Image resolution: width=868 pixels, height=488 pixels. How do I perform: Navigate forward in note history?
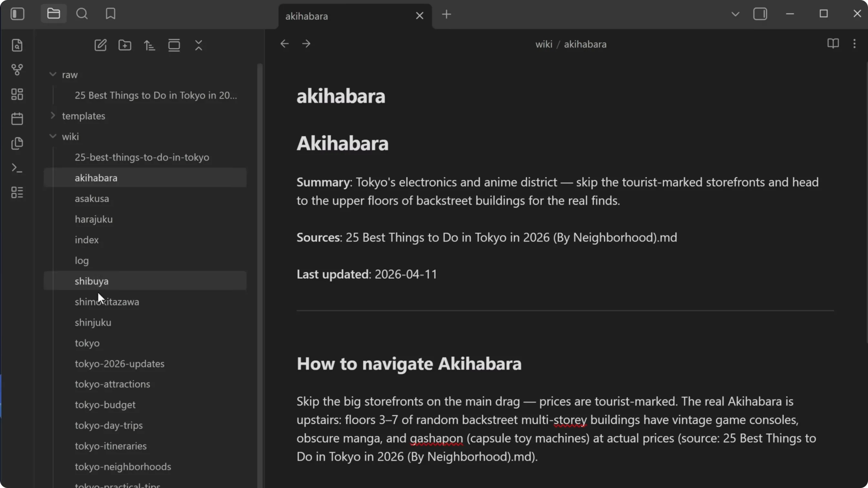306,44
